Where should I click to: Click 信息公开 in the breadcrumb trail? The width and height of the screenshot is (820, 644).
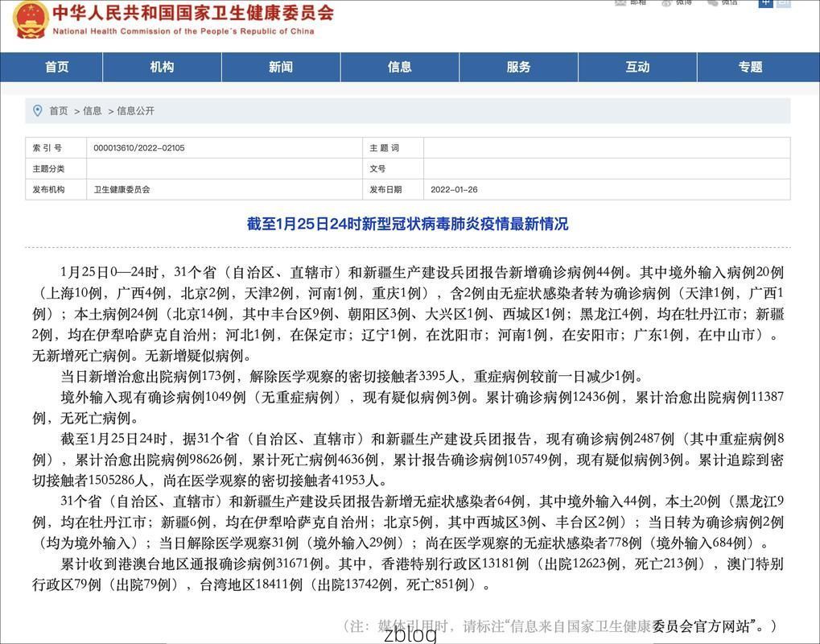coord(135,110)
